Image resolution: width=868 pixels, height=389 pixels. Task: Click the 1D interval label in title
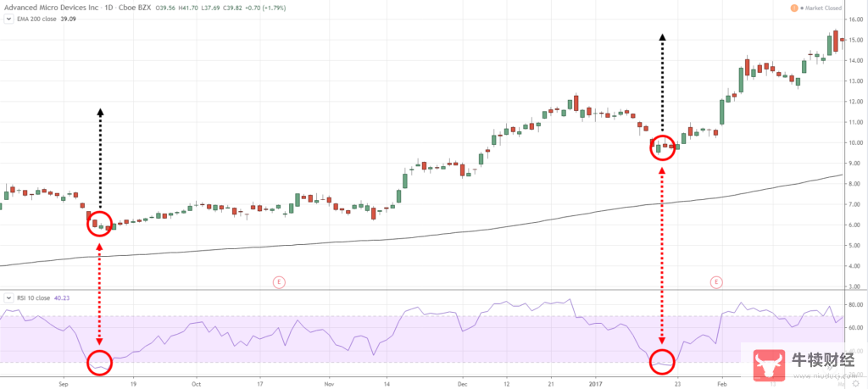108,8
